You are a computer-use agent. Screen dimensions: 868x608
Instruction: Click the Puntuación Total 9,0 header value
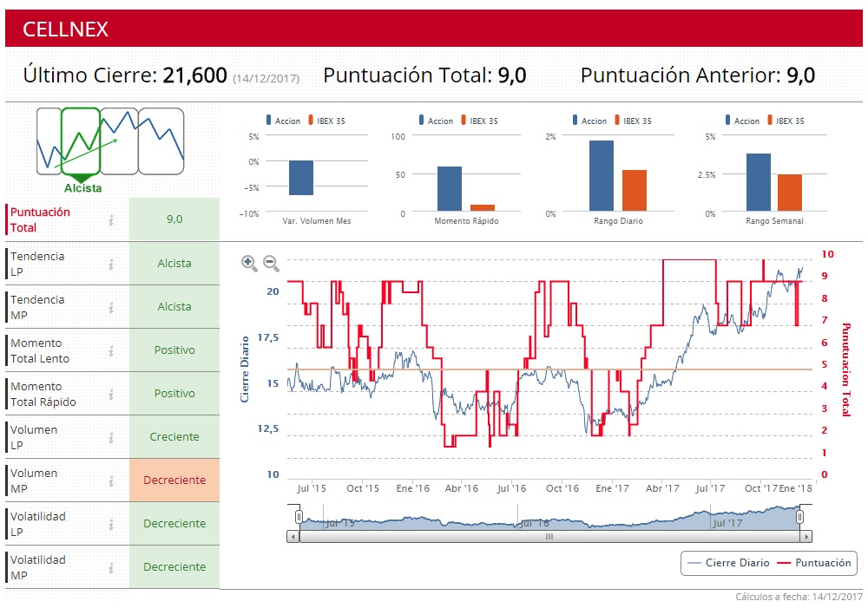[x=512, y=75]
